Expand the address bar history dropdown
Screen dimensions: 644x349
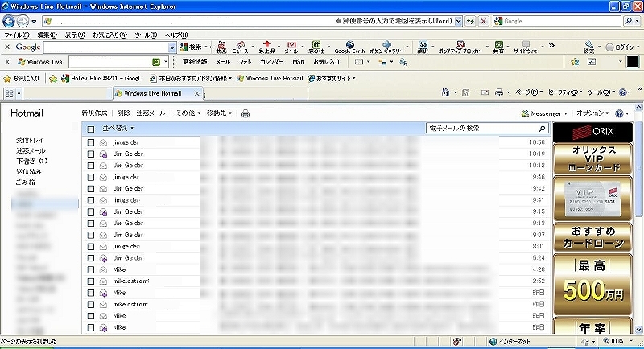(x=459, y=21)
